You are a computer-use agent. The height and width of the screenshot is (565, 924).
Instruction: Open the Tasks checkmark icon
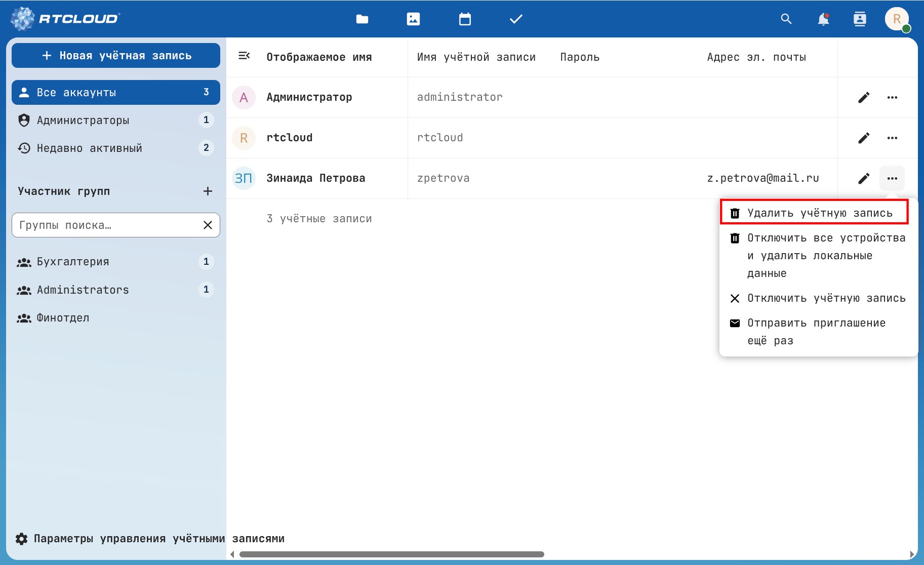pyautogui.click(x=516, y=19)
